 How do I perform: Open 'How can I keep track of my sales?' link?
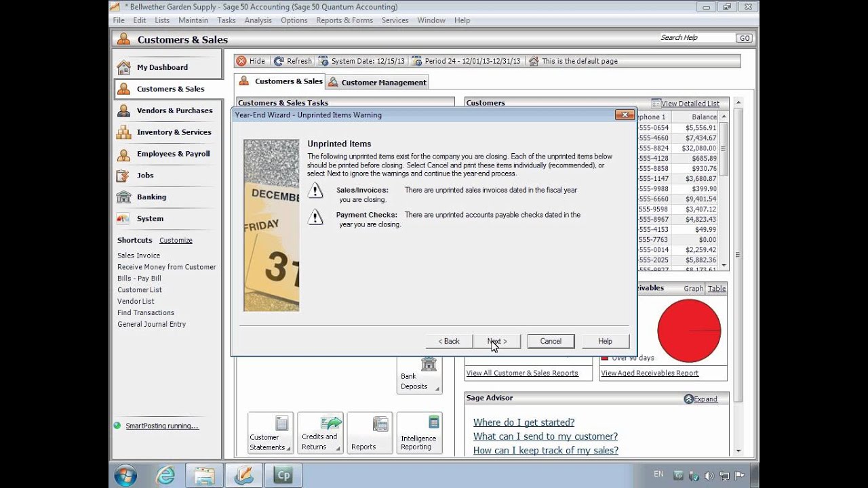coord(546,450)
